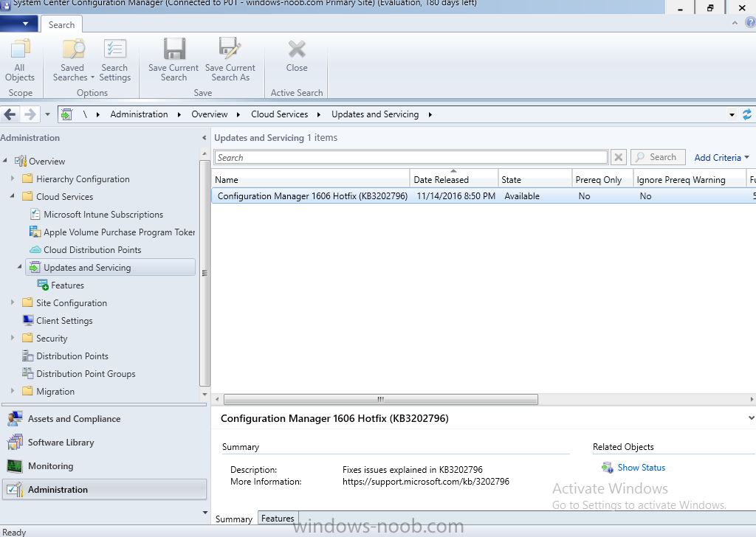Clear search with the X button
This screenshot has height=537, width=756.
click(619, 157)
